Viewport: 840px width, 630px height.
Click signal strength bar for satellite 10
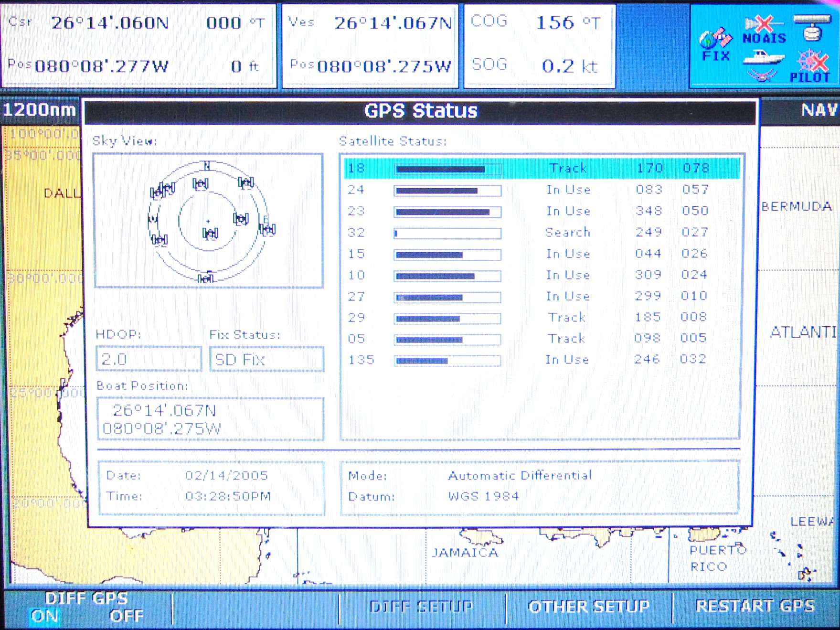(447, 276)
